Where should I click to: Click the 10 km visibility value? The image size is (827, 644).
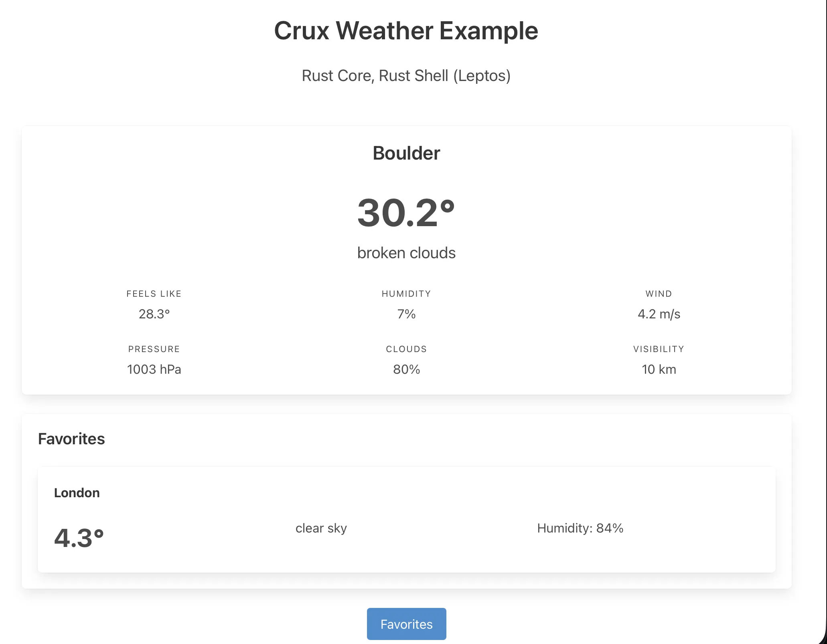click(659, 369)
